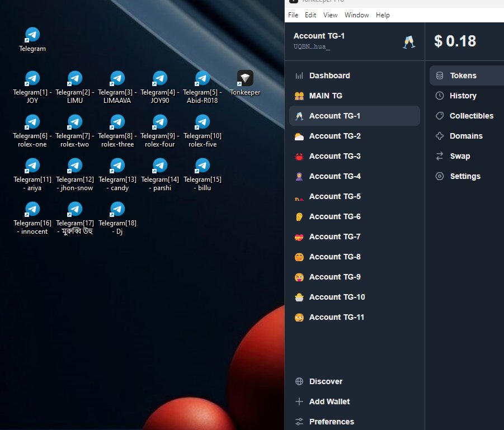Click Add Wallet in sidebar
The height and width of the screenshot is (430, 504).
(x=355, y=401)
